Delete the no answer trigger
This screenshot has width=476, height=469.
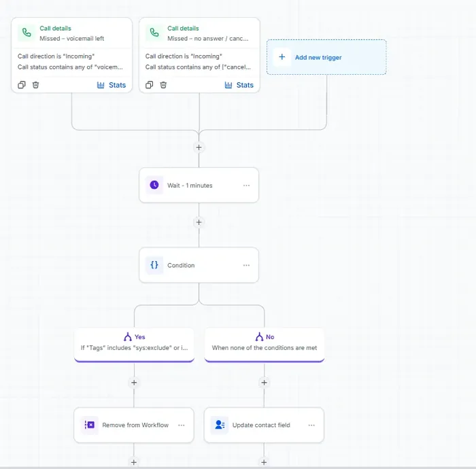coord(163,85)
